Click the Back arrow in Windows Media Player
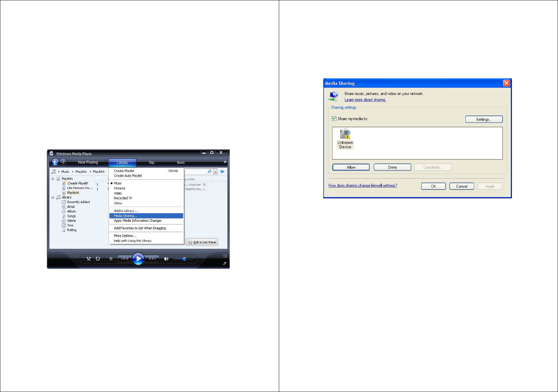The width and height of the screenshot is (558, 392). coord(55,162)
